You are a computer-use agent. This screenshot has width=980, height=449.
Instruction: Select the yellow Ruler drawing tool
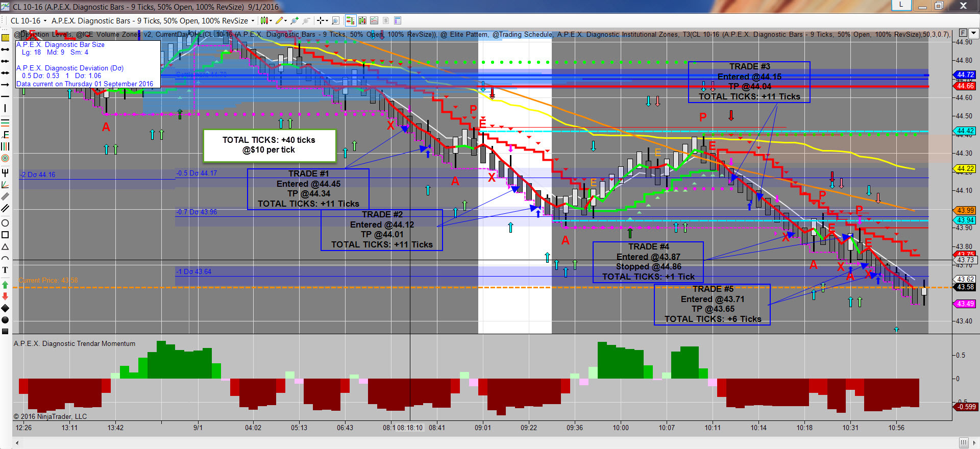pyautogui.click(x=5, y=37)
